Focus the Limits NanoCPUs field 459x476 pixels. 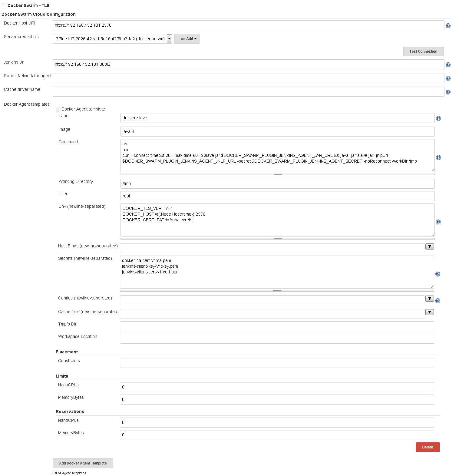click(x=277, y=387)
